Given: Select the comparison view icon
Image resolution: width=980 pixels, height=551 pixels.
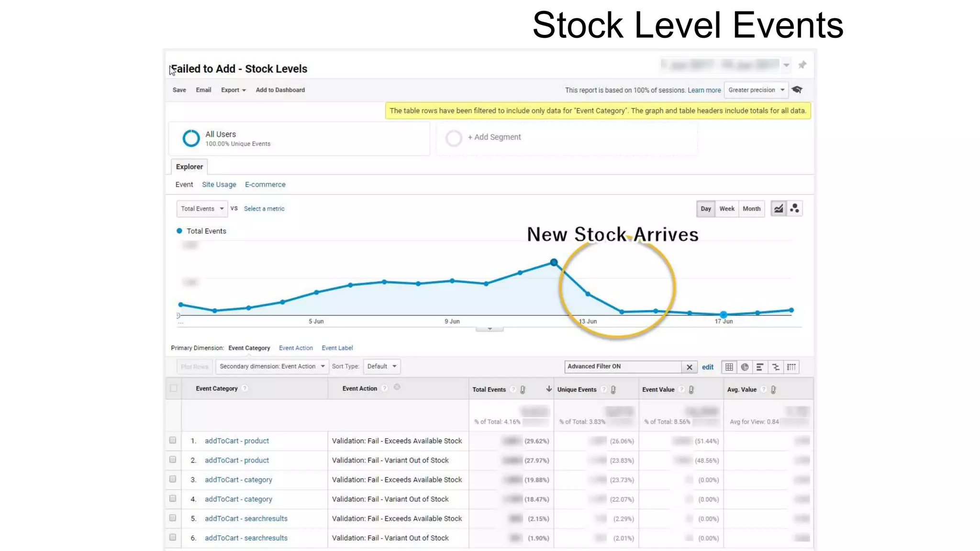Looking at the screenshot, I should pos(776,367).
